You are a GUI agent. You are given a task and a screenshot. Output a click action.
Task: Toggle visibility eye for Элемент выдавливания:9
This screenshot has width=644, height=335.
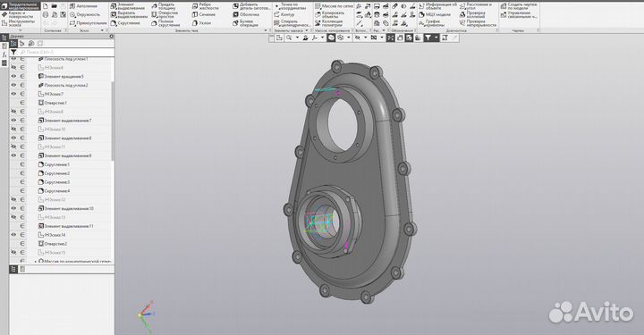pos(13,155)
